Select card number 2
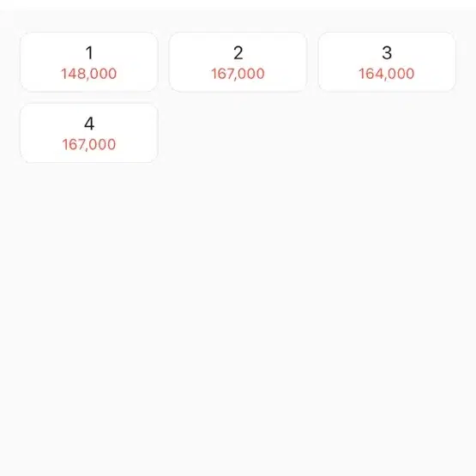The width and height of the screenshot is (476, 476). 238,62
